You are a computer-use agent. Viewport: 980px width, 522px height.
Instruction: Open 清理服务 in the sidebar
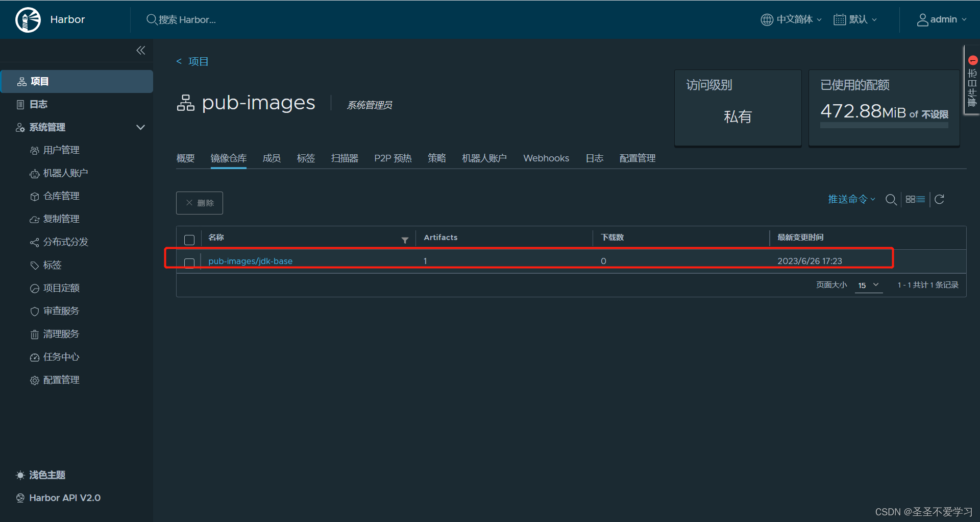[x=61, y=334]
